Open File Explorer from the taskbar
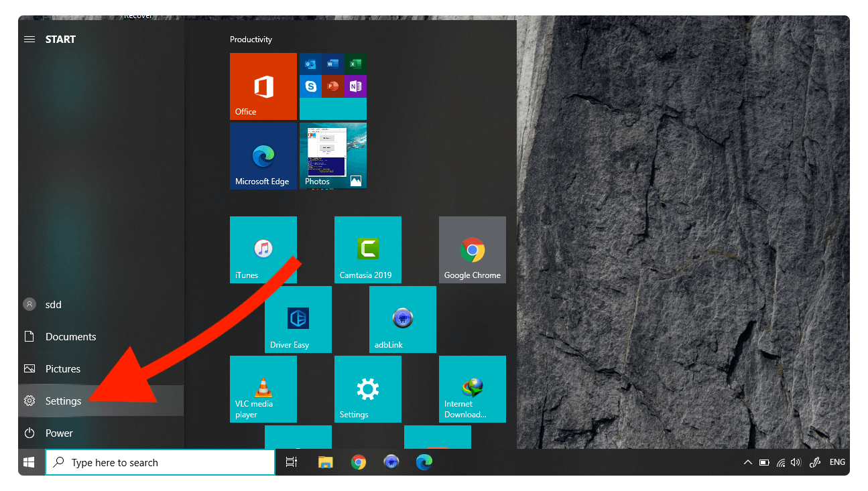 (x=325, y=462)
